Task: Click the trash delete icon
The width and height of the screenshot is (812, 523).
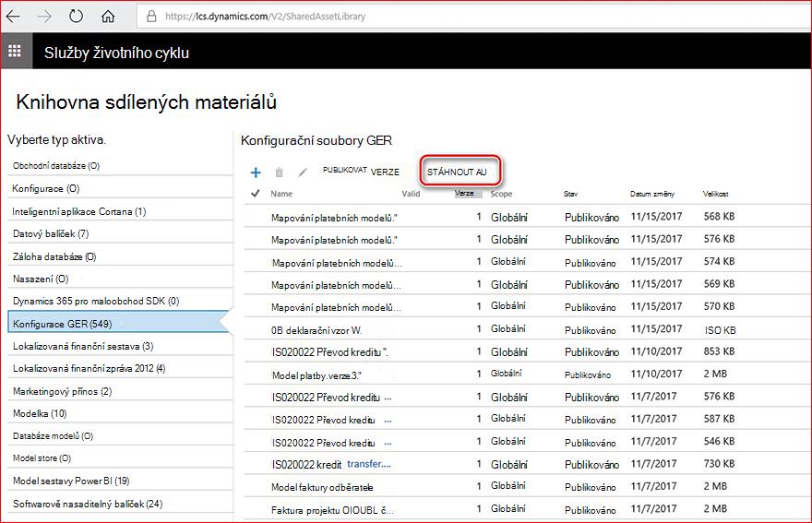Action: 279,172
